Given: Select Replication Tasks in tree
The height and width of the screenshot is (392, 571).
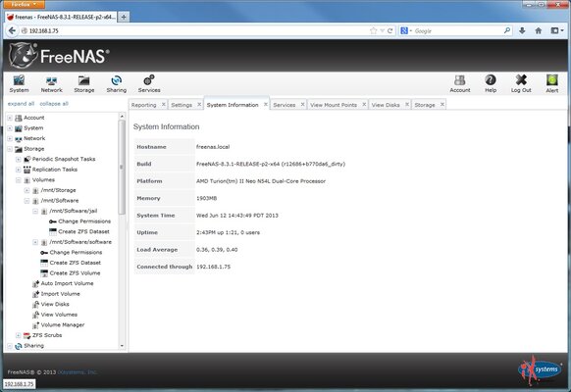Looking at the screenshot, I should (x=55, y=170).
